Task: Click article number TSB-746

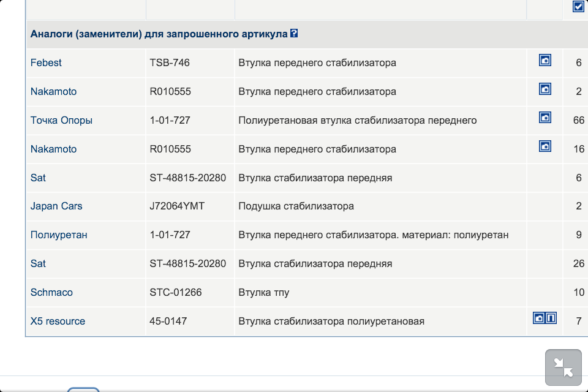Action: [170, 63]
